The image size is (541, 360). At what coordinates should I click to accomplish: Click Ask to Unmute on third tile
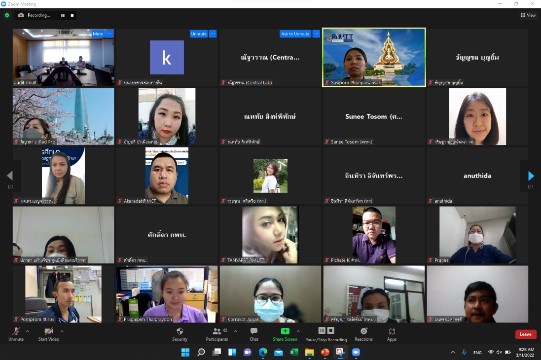click(x=295, y=34)
